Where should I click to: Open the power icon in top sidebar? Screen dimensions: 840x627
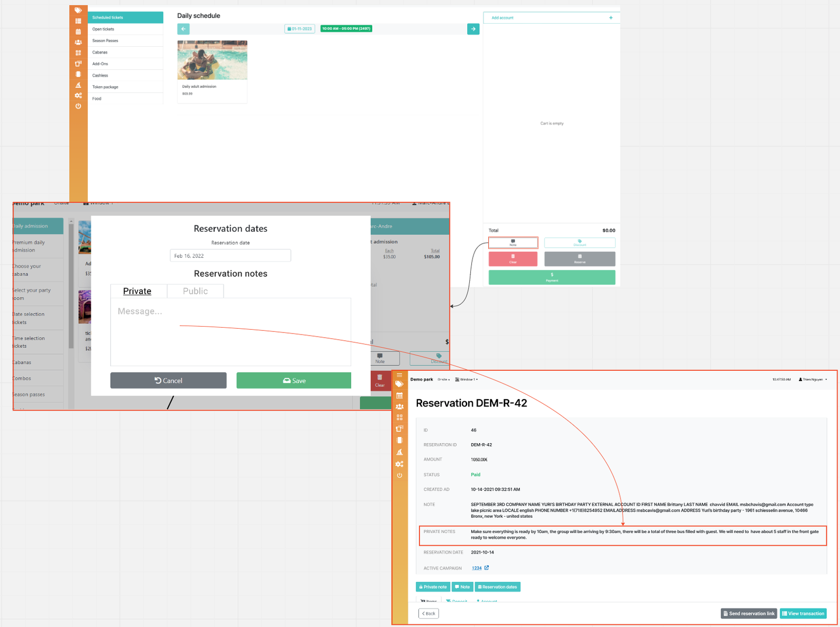78,106
